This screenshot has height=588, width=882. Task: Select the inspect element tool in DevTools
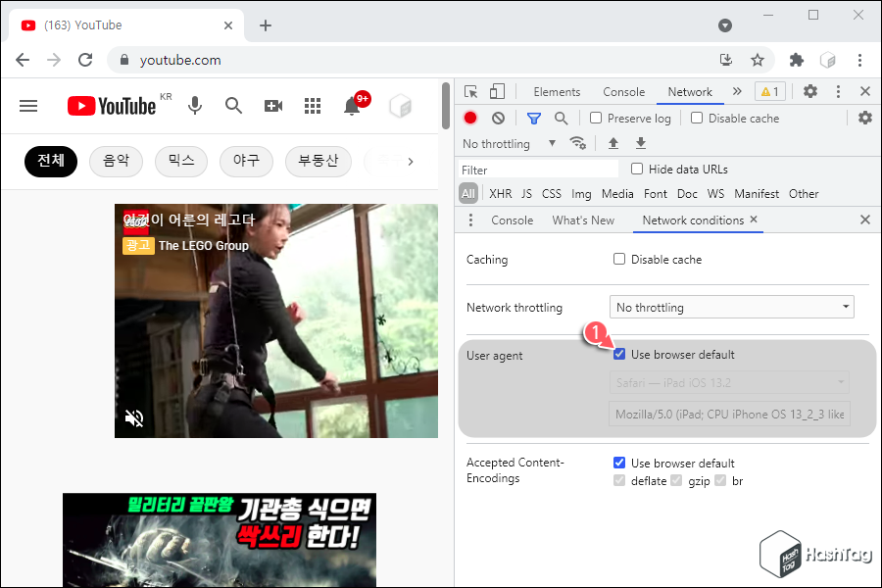click(x=469, y=90)
